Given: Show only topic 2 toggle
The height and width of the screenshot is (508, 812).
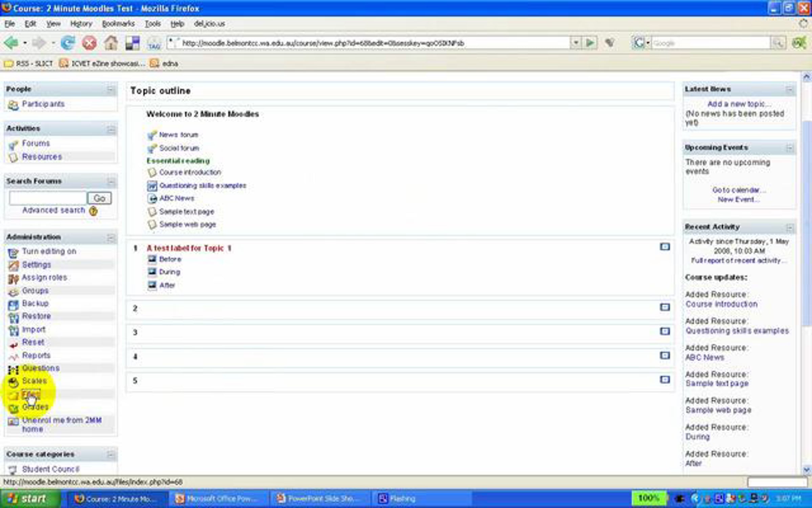Looking at the screenshot, I should 665,307.
